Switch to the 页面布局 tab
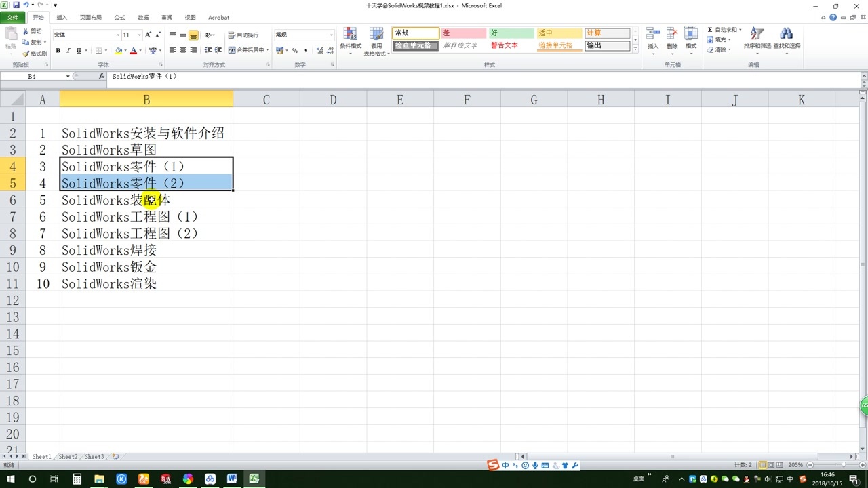 pos(90,17)
